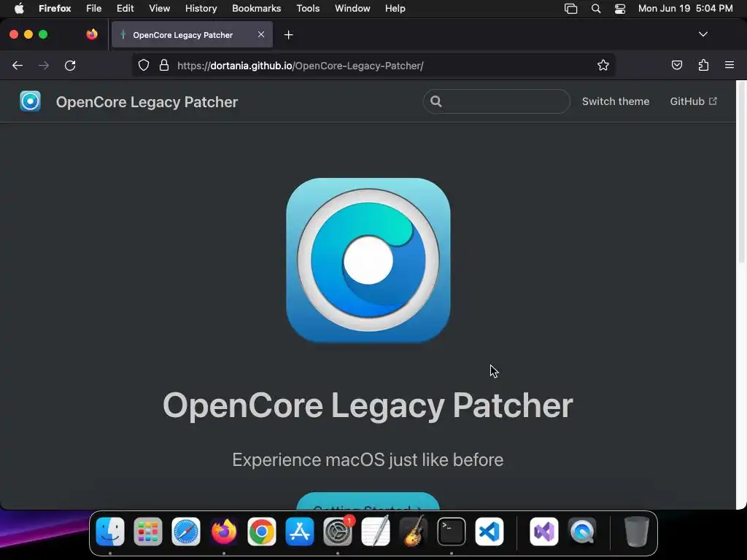Toggle the site theme with Switch theme
The width and height of the screenshot is (747, 560).
click(x=616, y=101)
